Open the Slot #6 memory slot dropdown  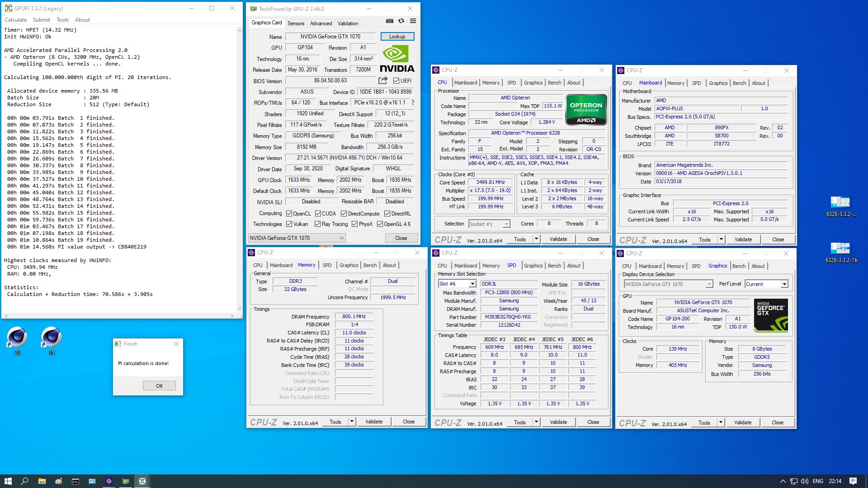457,284
